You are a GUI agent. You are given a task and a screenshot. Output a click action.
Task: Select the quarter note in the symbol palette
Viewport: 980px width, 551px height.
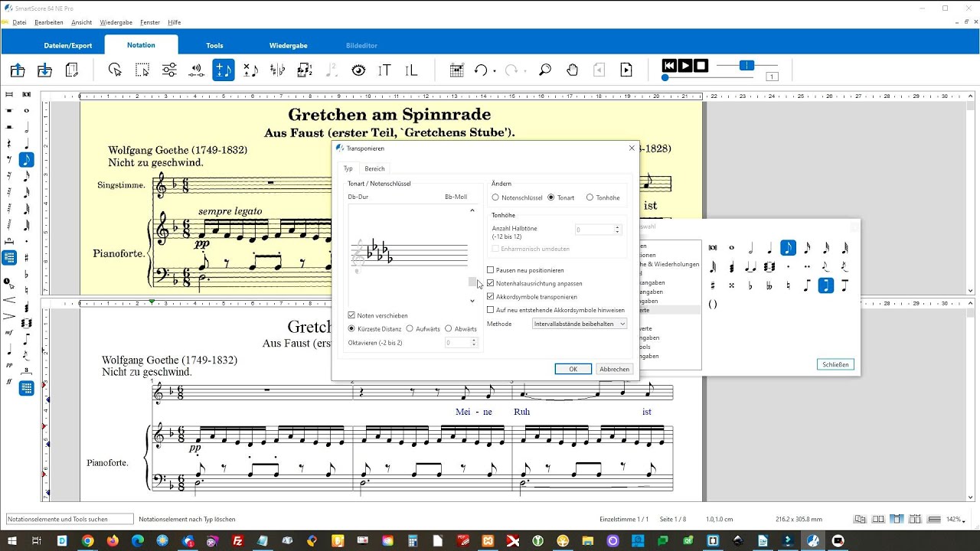[769, 248]
